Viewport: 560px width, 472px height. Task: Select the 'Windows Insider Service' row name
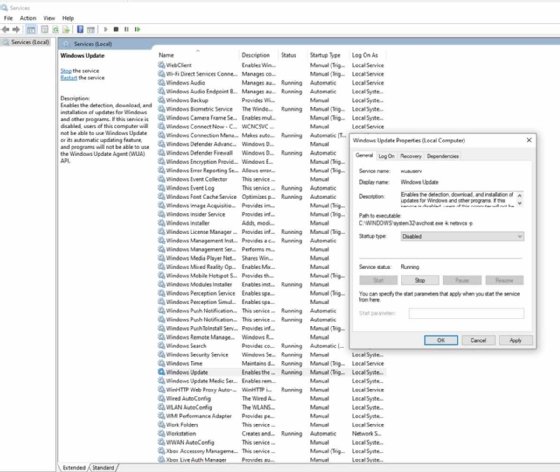(195, 214)
